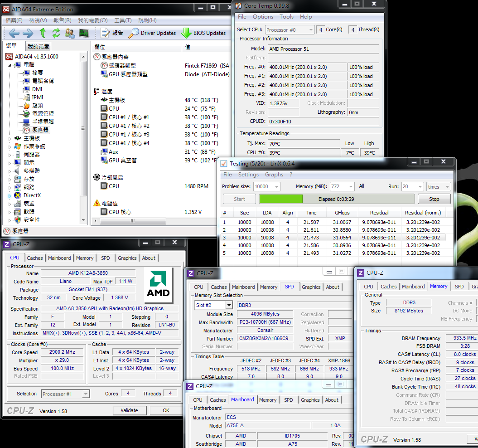Click the LinX green progress bar
Viewport: 478px width, 448px height.
click(x=337, y=199)
